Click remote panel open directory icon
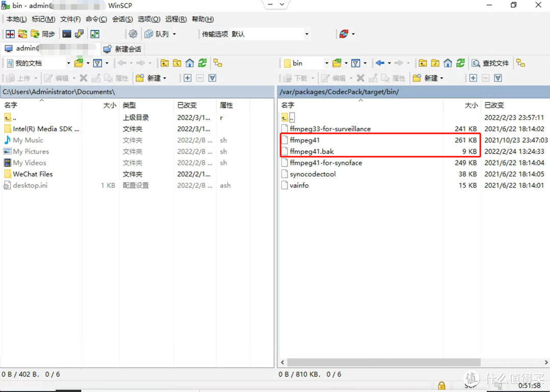The width and height of the screenshot is (550, 392). point(337,63)
